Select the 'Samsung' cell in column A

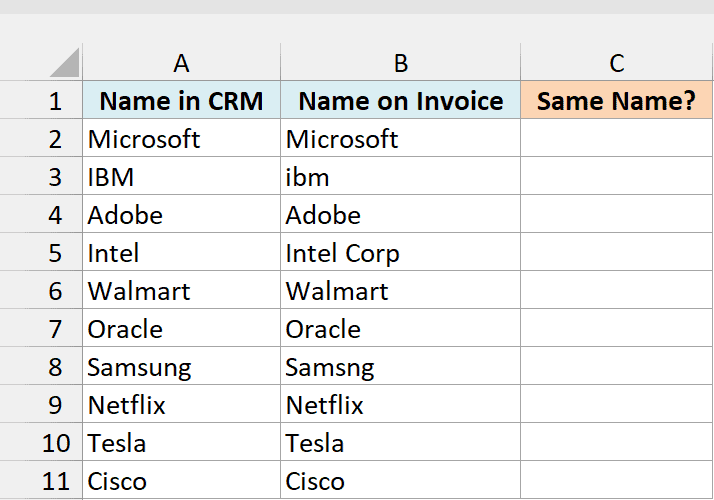click(182, 367)
